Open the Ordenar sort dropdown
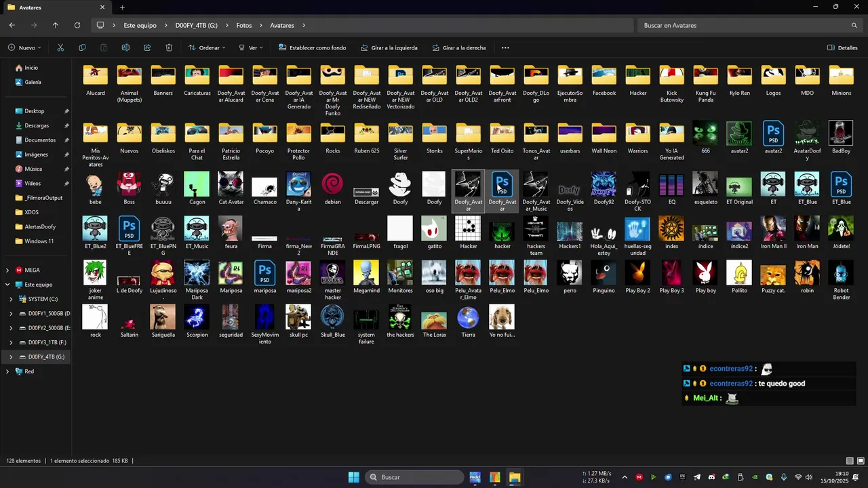The width and height of the screenshot is (868, 488). pyautogui.click(x=208, y=47)
